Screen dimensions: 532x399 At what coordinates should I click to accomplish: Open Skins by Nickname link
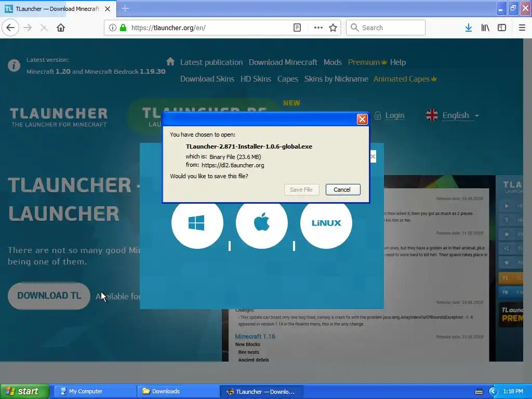(336, 79)
